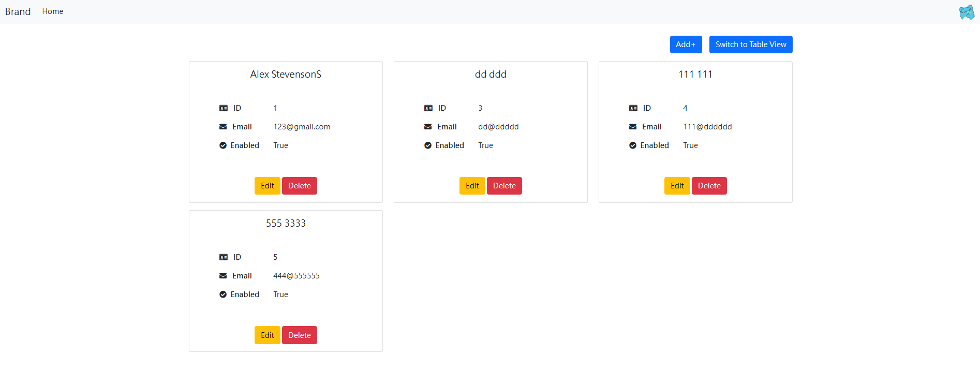The image size is (980, 369).
Task: Open the Home nav item
Action: (x=53, y=11)
